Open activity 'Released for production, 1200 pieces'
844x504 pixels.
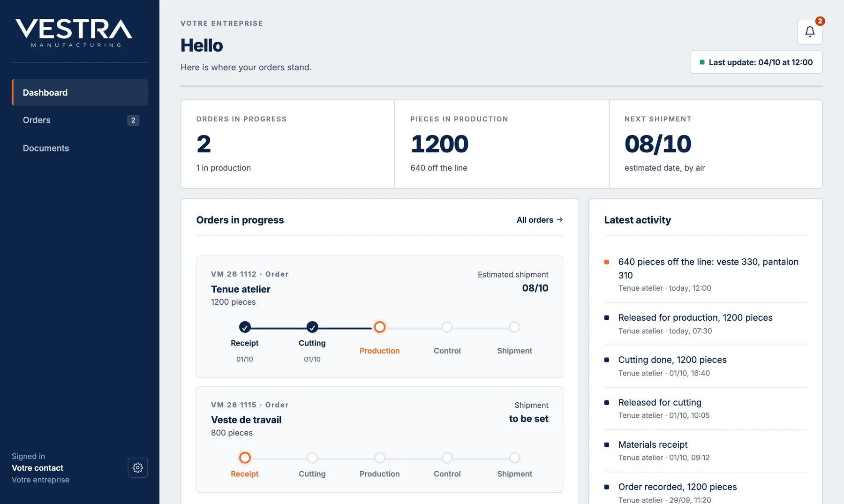point(706,324)
